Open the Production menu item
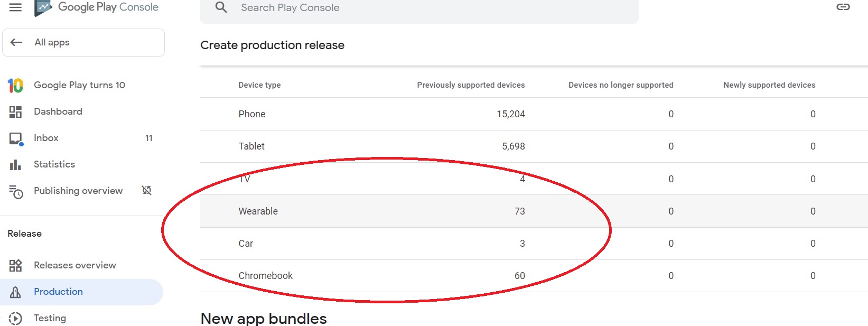This screenshot has height=326, width=868. click(x=58, y=292)
